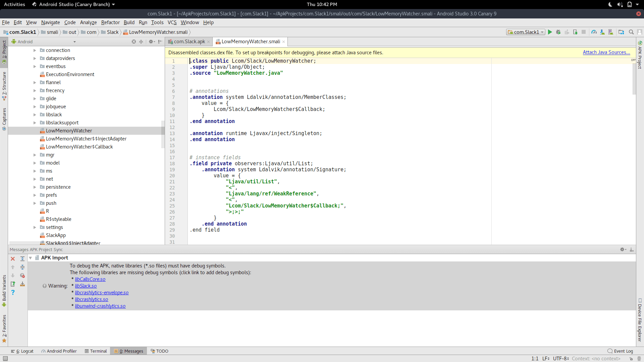Switch to com.Slack.apk editor tab
The width and height of the screenshot is (644, 362).
pyautogui.click(x=189, y=42)
